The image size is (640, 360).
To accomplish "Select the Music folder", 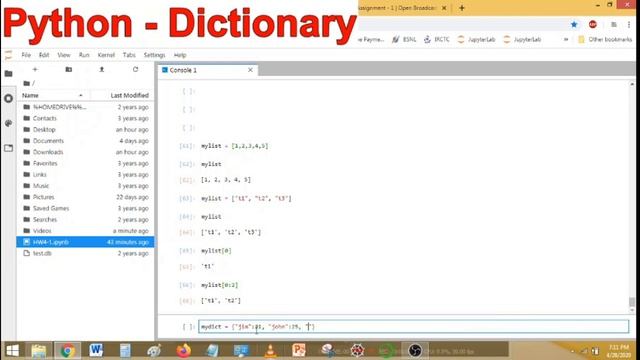I will coord(85,186).
